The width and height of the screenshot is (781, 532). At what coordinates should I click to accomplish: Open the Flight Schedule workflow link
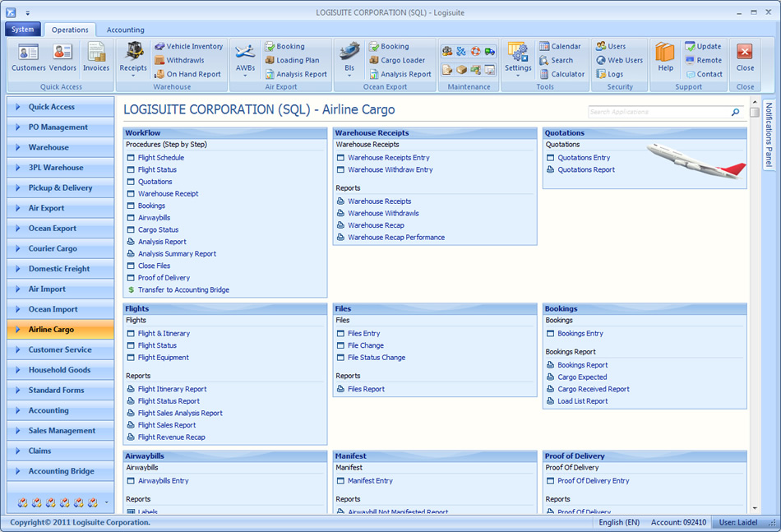(161, 157)
